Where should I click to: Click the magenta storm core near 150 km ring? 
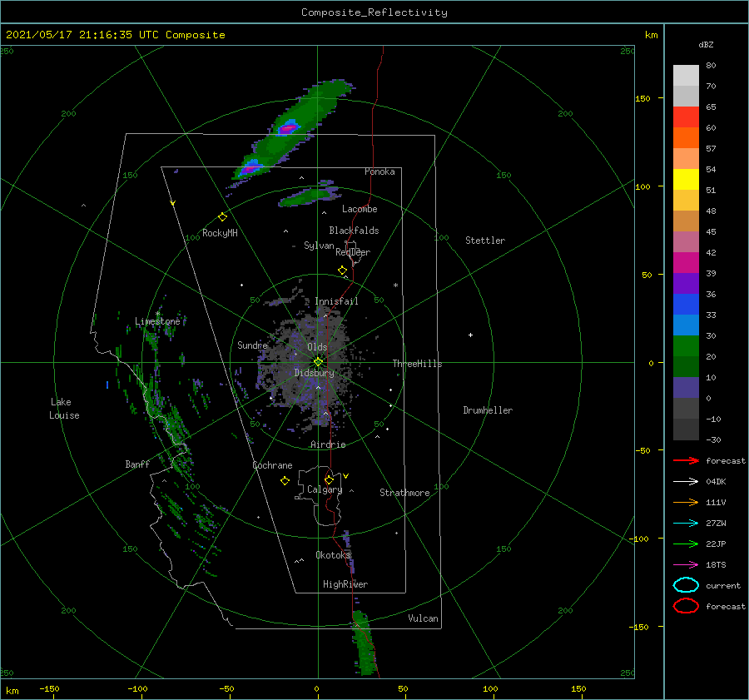(x=287, y=128)
